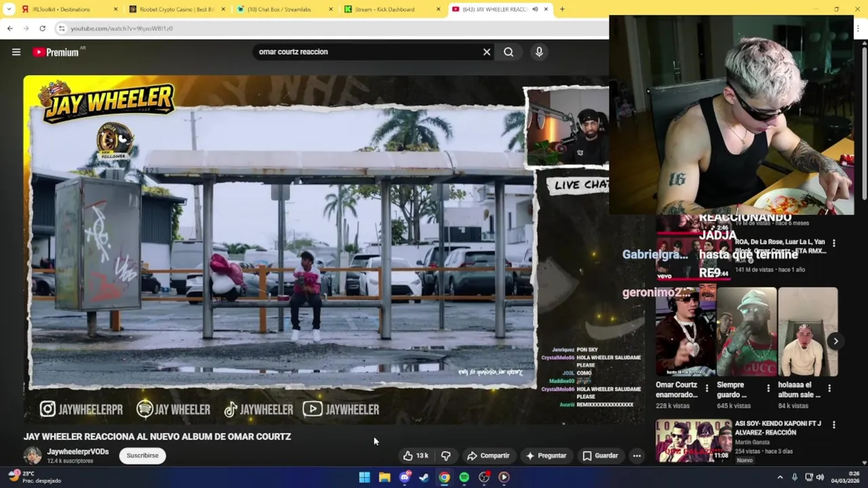Screen dimensions: 868x488
Task: Open Discord from the taskbar
Action: (x=404, y=477)
